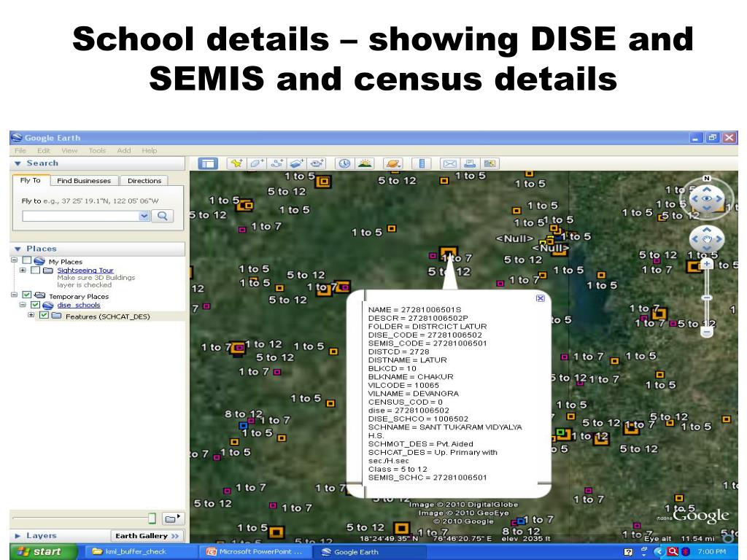This screenshot has height=560, width=747.
Task: Switch to the Find Businesses tab
Action: pos(84,181)
